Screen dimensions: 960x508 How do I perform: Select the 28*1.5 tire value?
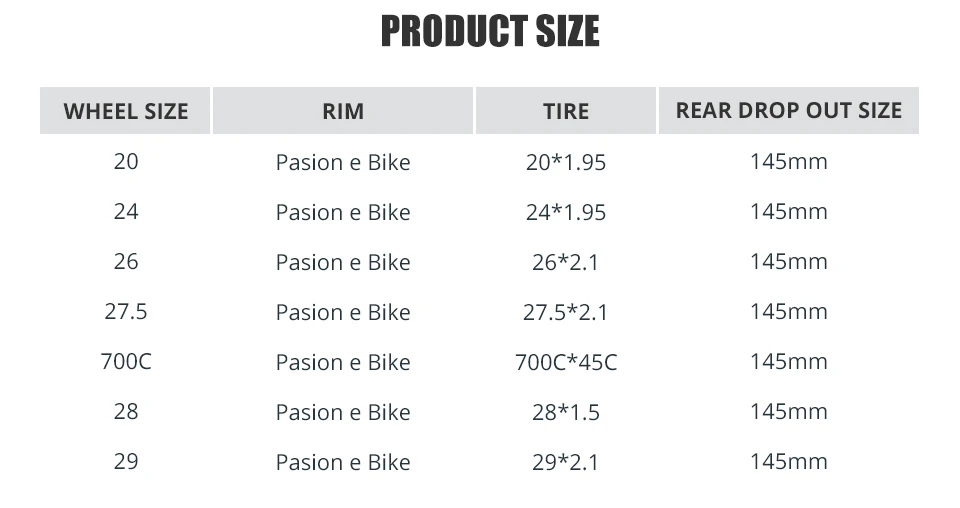(x=566, y=412)
